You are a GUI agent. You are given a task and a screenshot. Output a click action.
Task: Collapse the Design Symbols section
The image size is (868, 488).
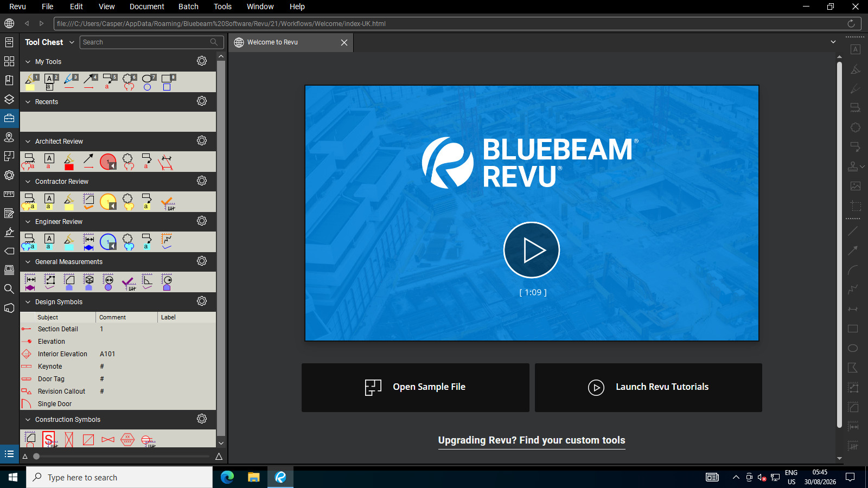28,302
